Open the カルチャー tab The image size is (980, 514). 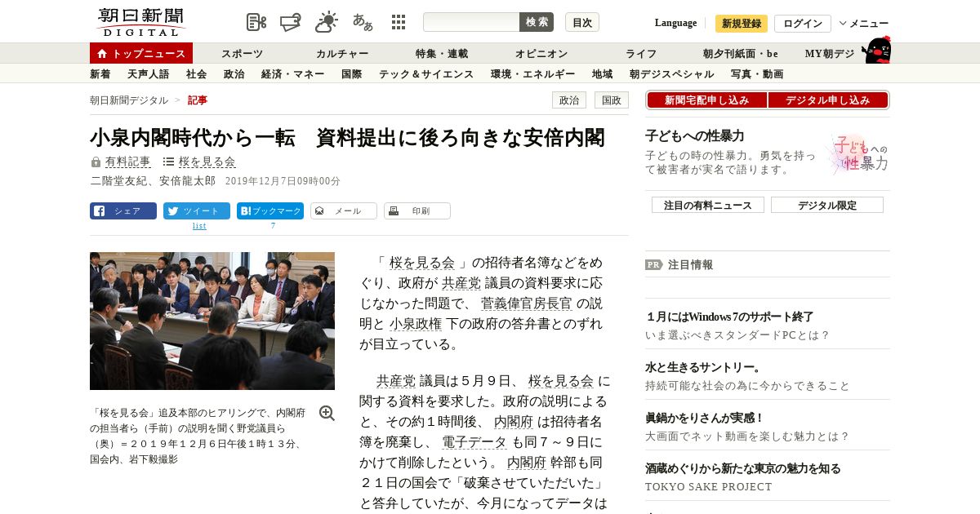[342, 53]
